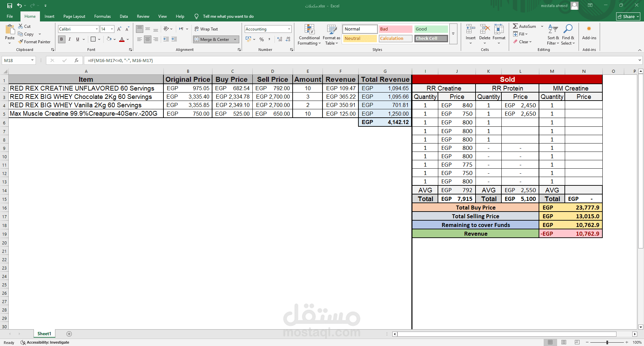The width and height of the screenshot is (644, 346).
Task: Toggle Top Align
Action: pos(140,29)
